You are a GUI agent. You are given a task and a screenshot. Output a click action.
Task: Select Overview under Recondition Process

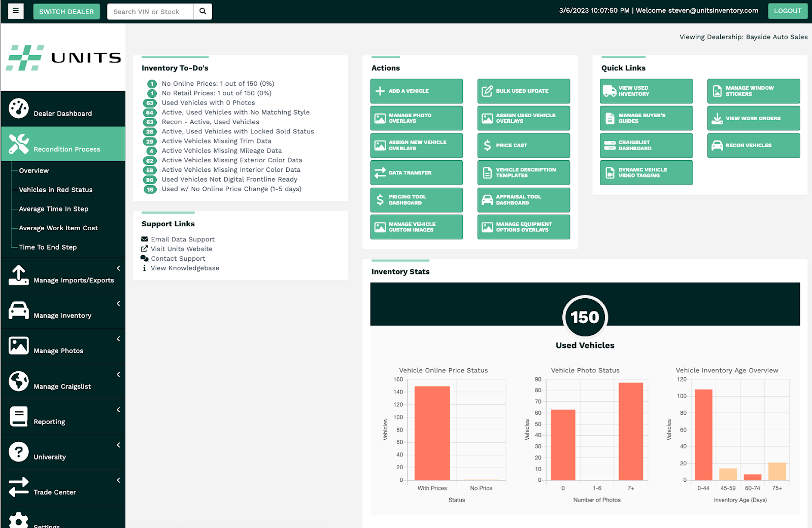tap(33, 170)
